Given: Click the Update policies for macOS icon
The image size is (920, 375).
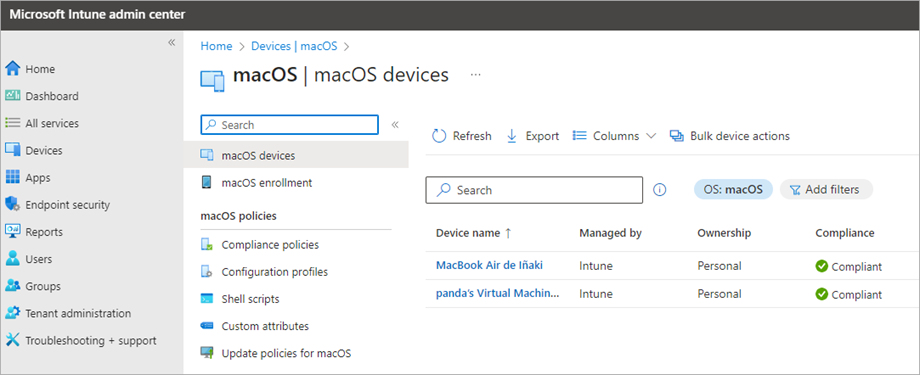Looking at the screenshot, I should click(207, 353).
